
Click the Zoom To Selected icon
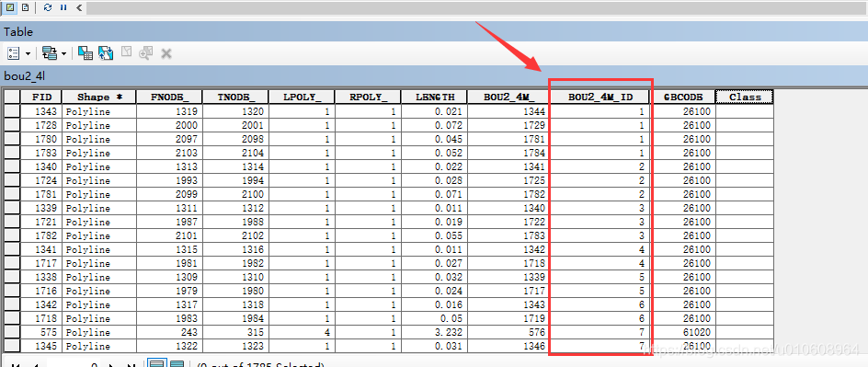(x=146, y=53)
